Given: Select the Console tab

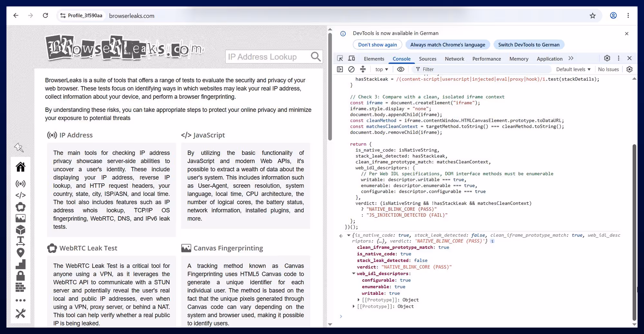Looking at the screenshot, I should pos(402,59).
